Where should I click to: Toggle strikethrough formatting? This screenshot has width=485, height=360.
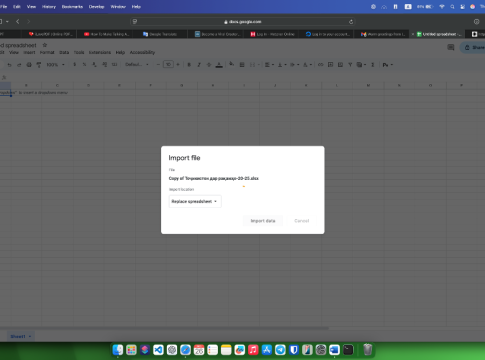pyautogui.click(x=209, y=65)
